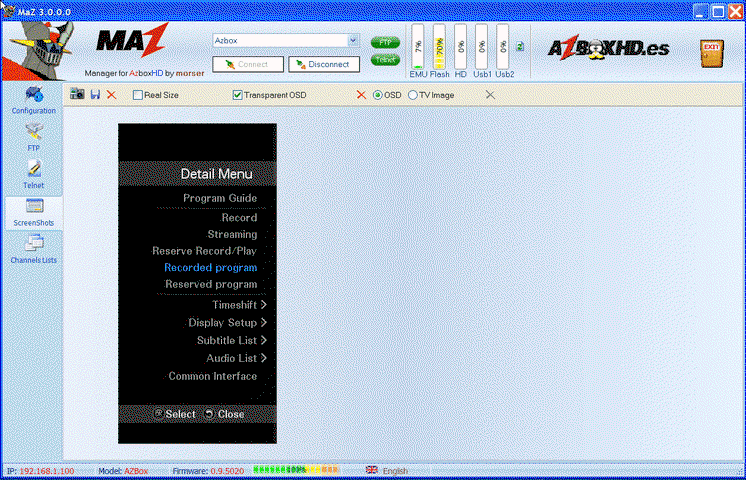Image resolution: width=746 pixels, height=480 pixels.
Task: Click the UK flag language icon
Action: [372, 470]
